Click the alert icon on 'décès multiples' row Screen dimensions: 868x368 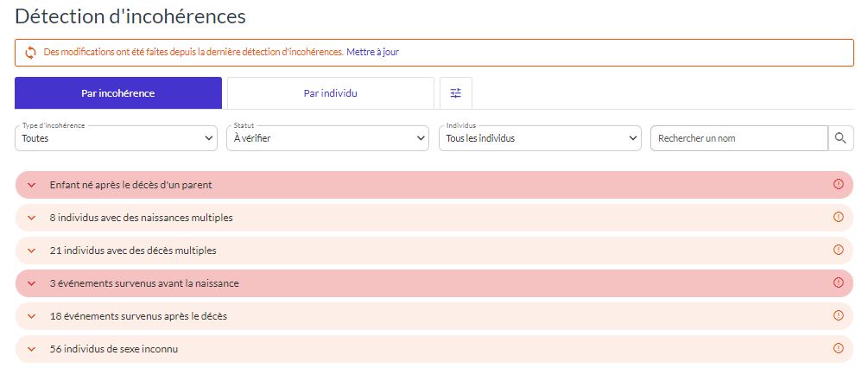[x=838, y=250]
